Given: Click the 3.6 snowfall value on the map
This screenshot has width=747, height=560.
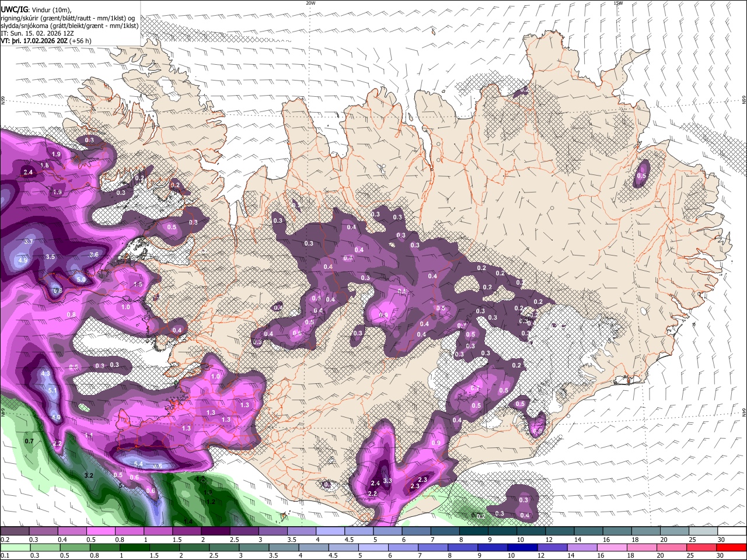Looking at the screenshot, I should click(94, 254).
